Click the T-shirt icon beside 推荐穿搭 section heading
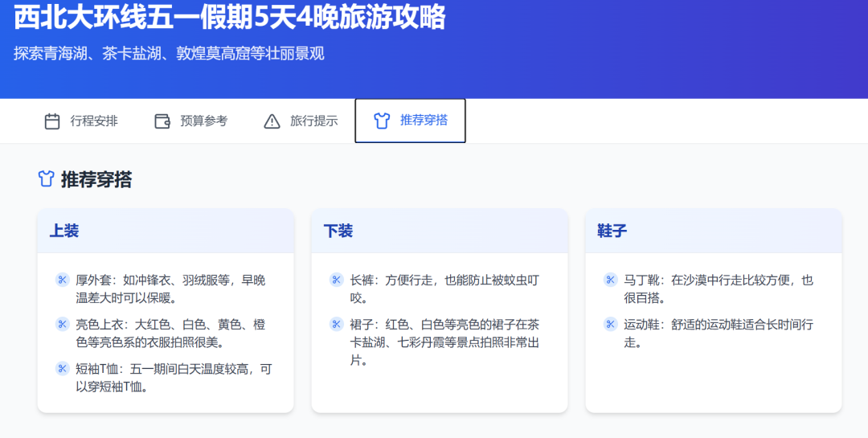868x438 pixels. coord(46,179)
